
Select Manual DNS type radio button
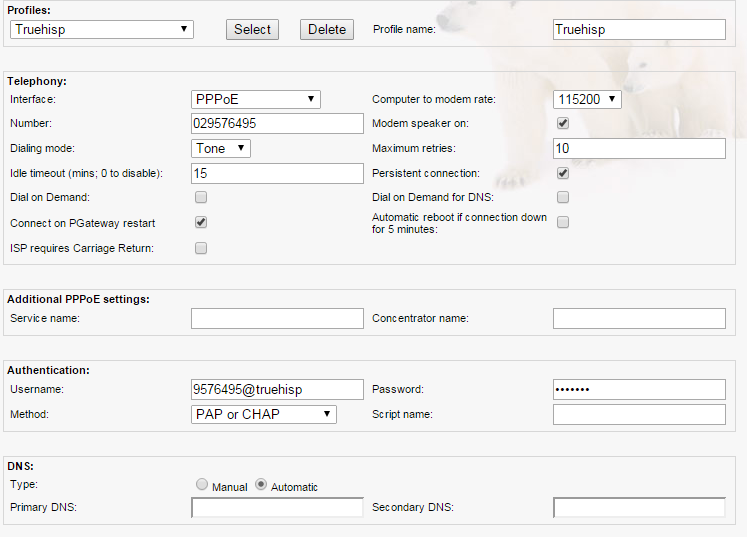click(202, 485)
